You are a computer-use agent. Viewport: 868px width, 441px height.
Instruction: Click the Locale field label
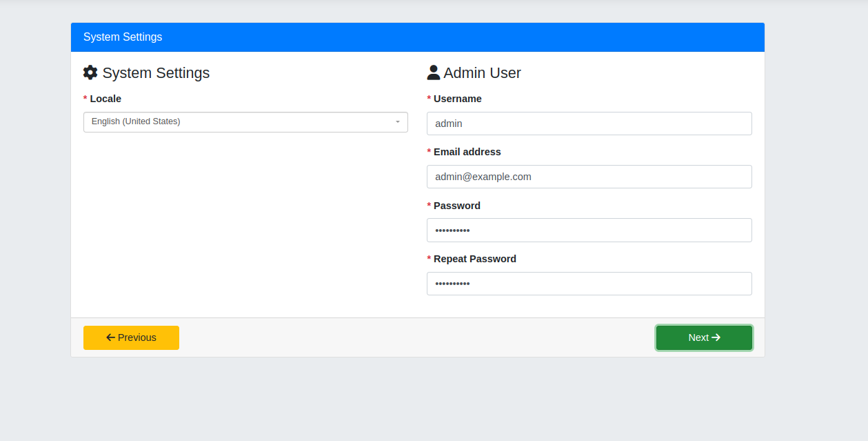105,99
